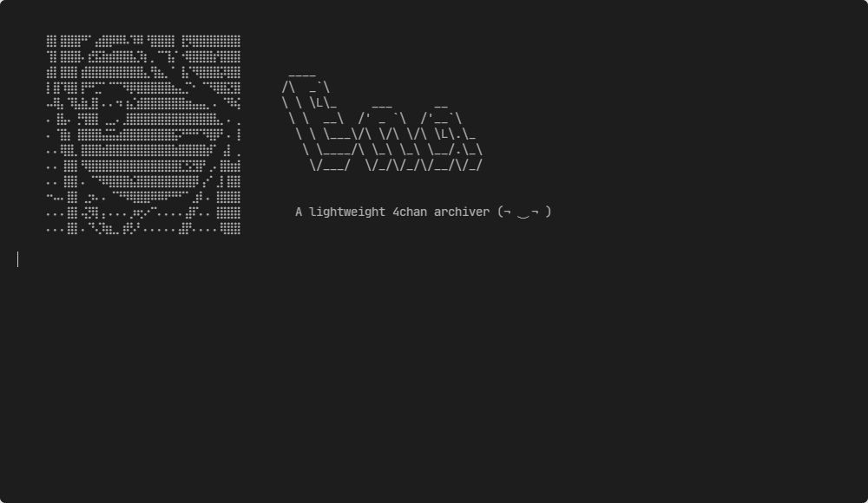Click the closing parenthesis of the kaomoji
Screen dimensions: 868x503
click(x=548, y=212)
